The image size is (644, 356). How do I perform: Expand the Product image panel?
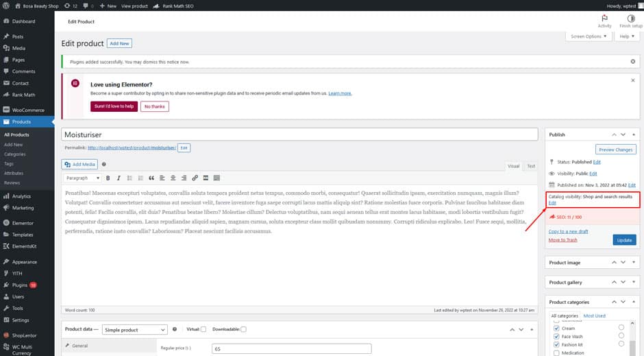click(634, 262)
